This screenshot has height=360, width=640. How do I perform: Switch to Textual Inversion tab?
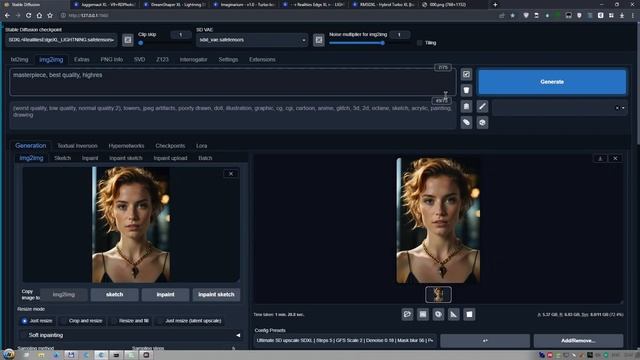pos(77,146)
